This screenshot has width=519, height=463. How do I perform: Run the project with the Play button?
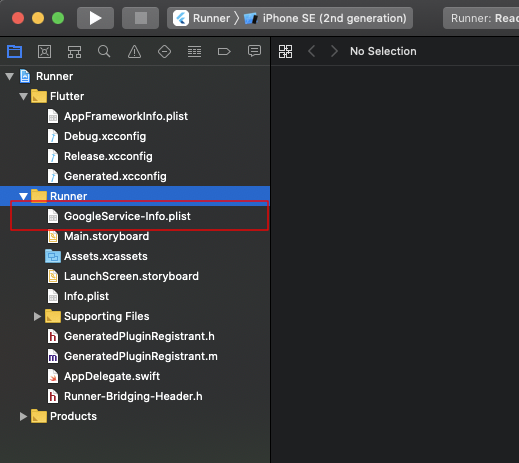(x=95, y=18)
